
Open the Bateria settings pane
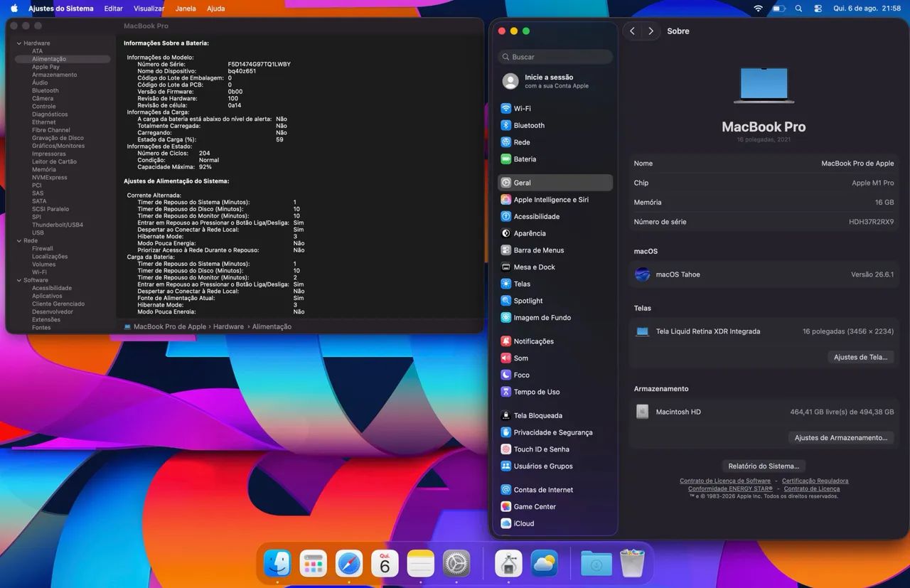click(x=555, y=159)
